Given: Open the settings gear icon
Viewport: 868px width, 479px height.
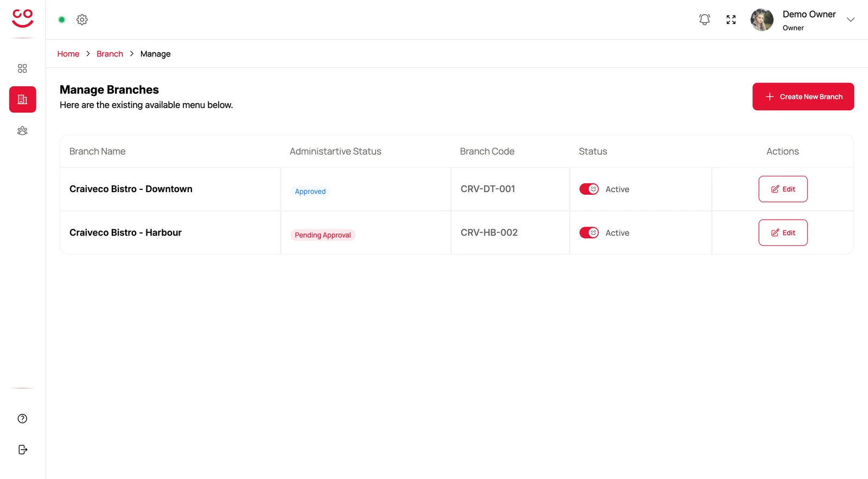Looking at the screenshot, I should click(x=82, y=20).
